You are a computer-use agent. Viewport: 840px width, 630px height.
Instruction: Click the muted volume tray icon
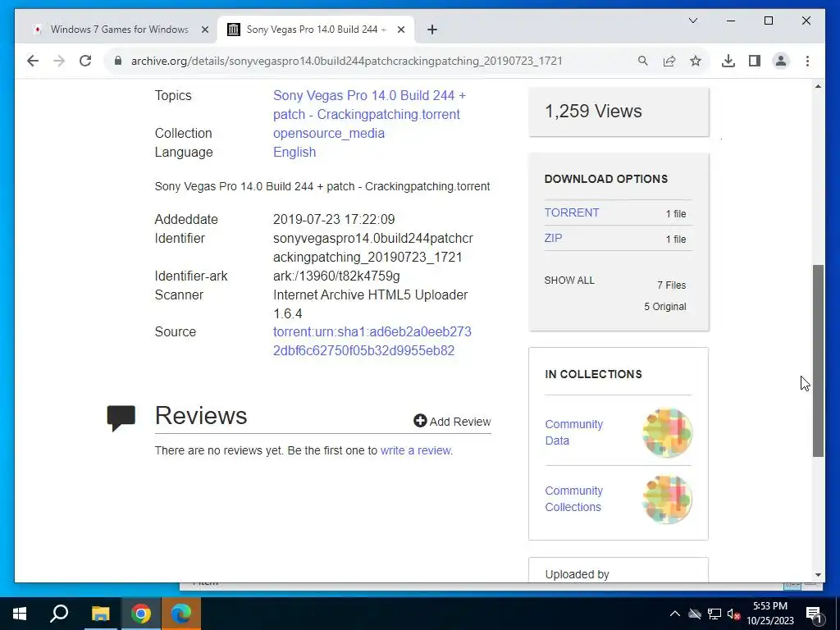click(x=733, y=614)
